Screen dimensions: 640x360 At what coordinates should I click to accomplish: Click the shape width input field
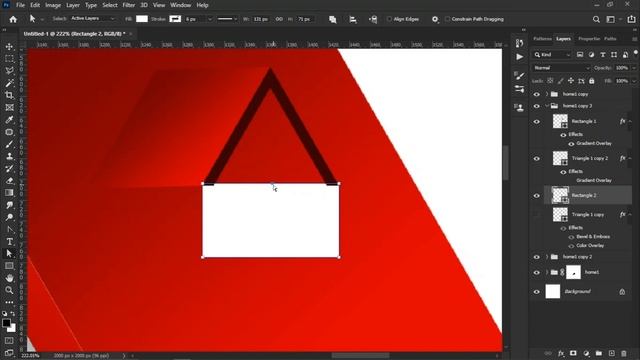tap(261, 19)
